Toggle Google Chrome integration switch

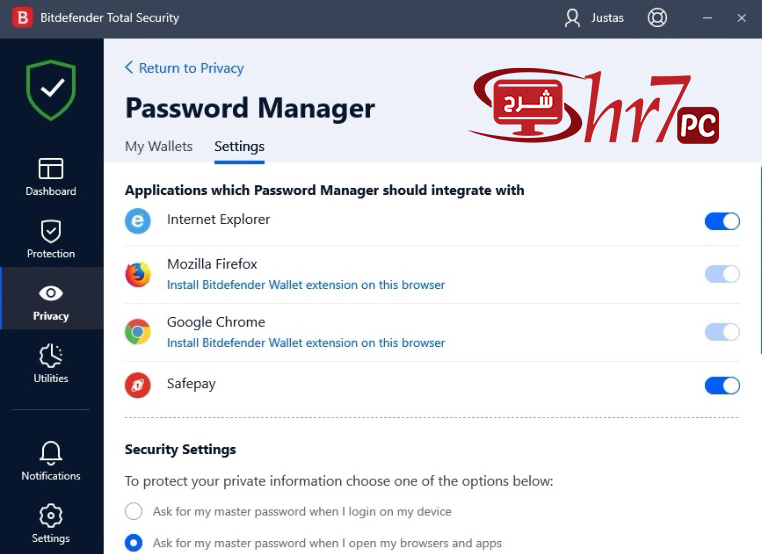tap(722, 332)
